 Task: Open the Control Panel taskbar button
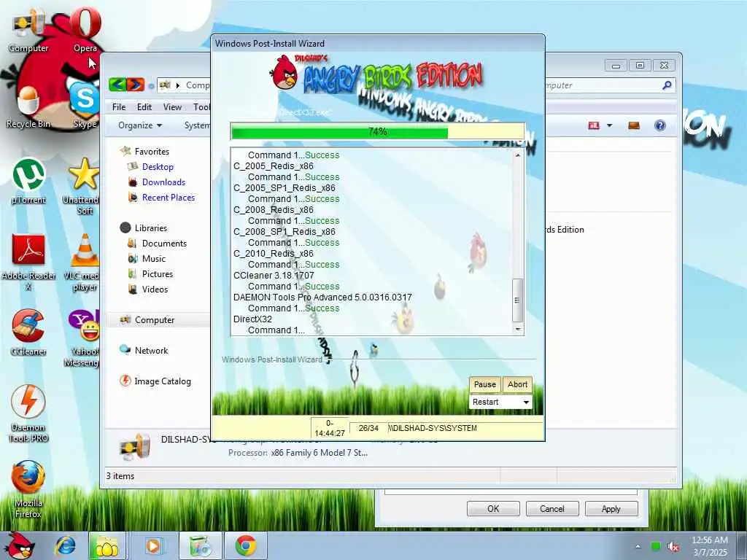pyautogui.click(x=201, y=545)
